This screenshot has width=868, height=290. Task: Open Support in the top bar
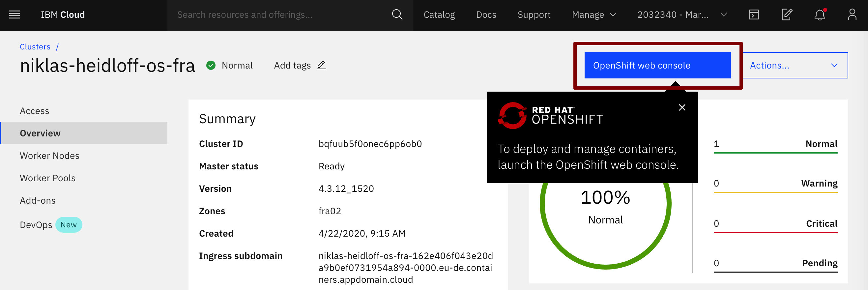point(534,15)
